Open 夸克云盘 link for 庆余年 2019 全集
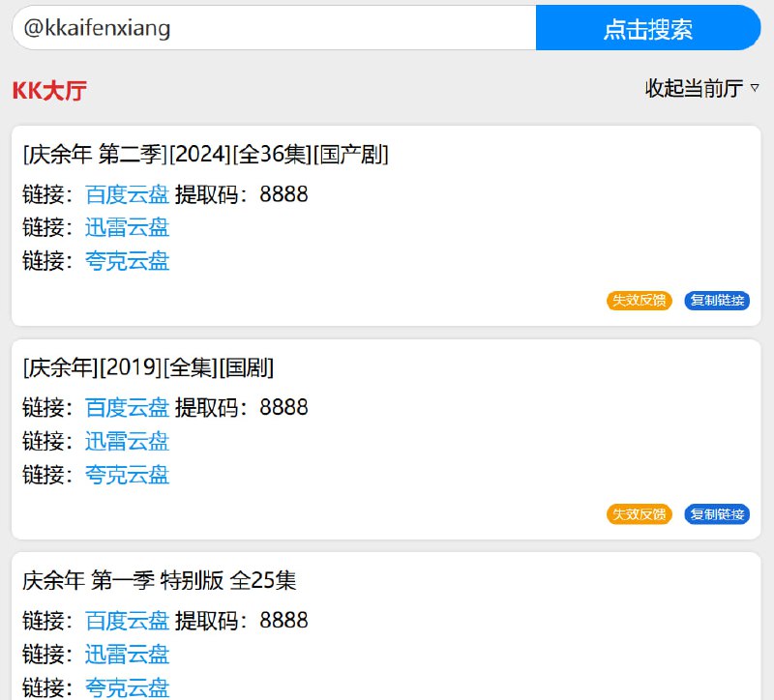The height and width of the screenshot is (700, 774). (x=127, y=475)
